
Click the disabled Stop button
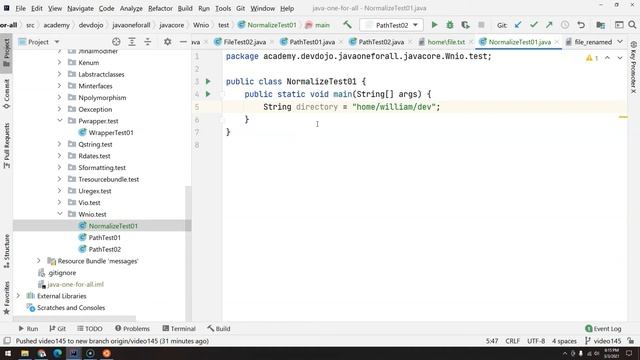pos(481,25)
